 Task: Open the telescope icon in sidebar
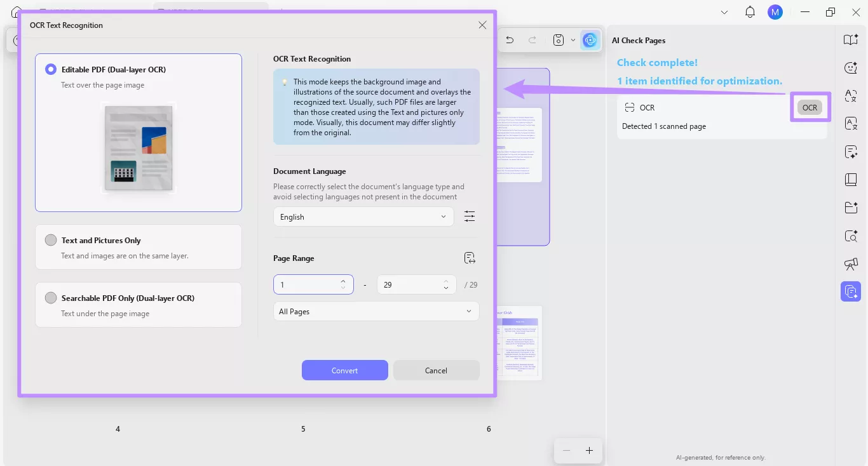pyautogui.click(x=851, y=264)
